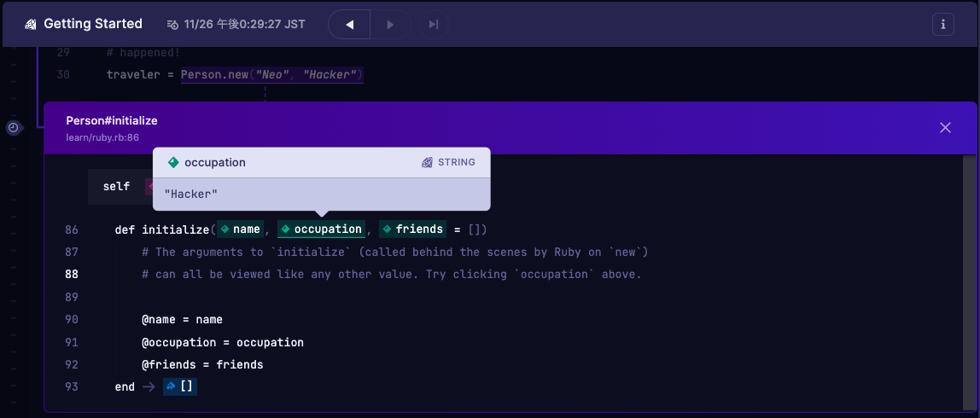
Task: Click the recording timestamp 11/26 JST
Action: pyautogui.click(x=244, y=25)
